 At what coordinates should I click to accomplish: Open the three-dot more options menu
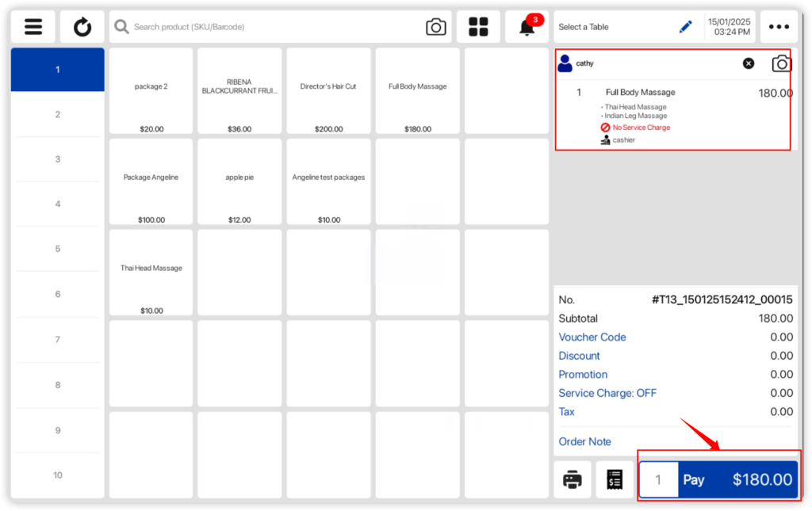pyautogui.click(x=779, y=27)
